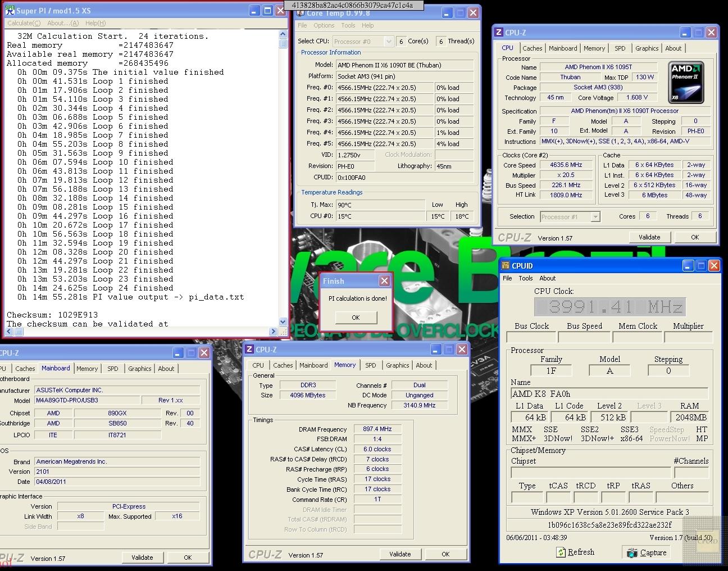This screenshot has width=728, height=571.
Task: Switch to SPD tab in top-right CPU-Z
Action: click(x=620, y=48)
